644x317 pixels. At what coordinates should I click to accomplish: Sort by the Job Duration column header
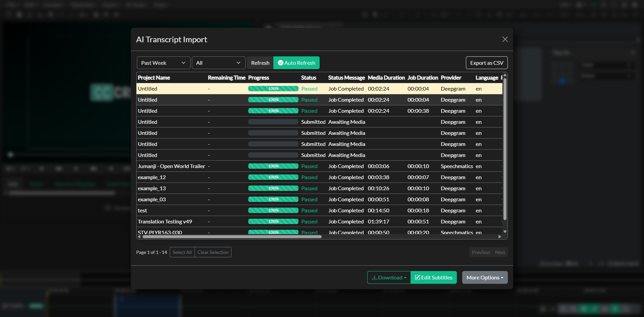423,77
